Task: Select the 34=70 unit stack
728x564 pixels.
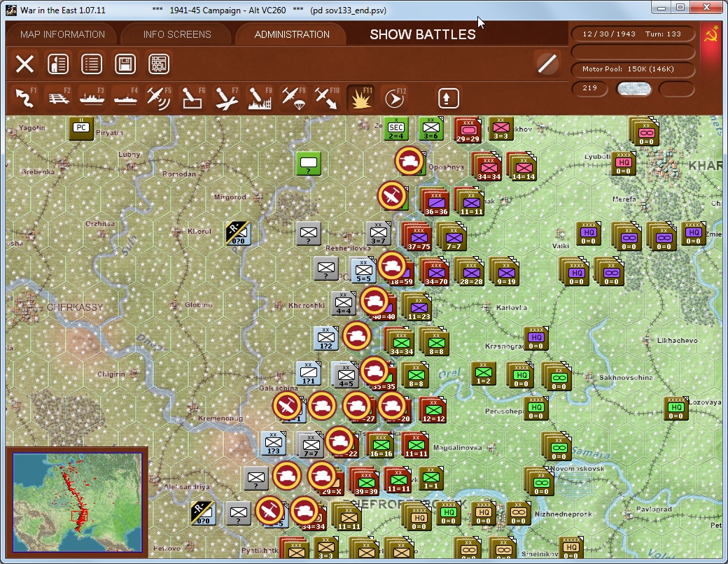Action: 436,273
